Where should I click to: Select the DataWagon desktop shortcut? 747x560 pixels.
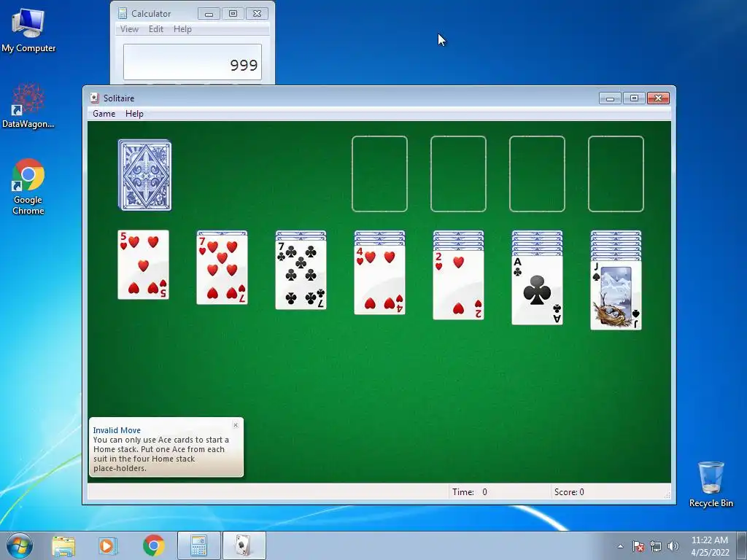coord(28,106)
